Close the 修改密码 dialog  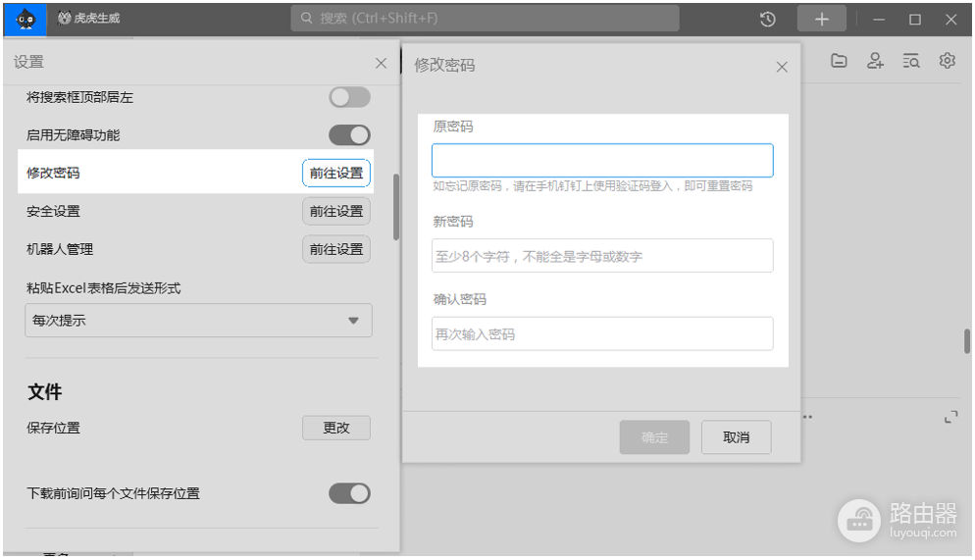point(782,67)
